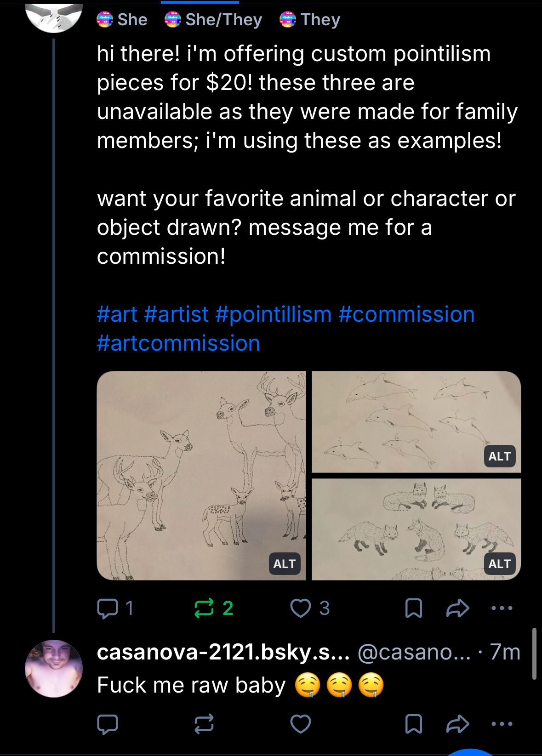542x756 pixels.
Task: Share casanova-2121's comment
Action: point(457,724)
